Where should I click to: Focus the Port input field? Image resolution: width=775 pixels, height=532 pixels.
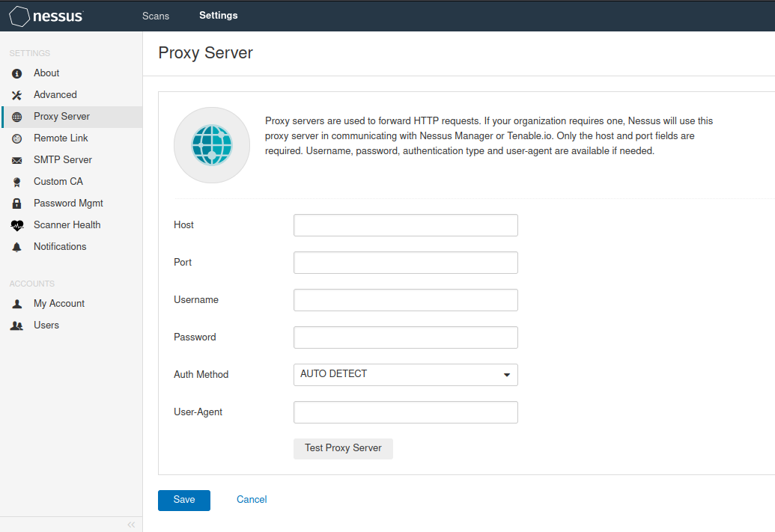click(406, 263)
